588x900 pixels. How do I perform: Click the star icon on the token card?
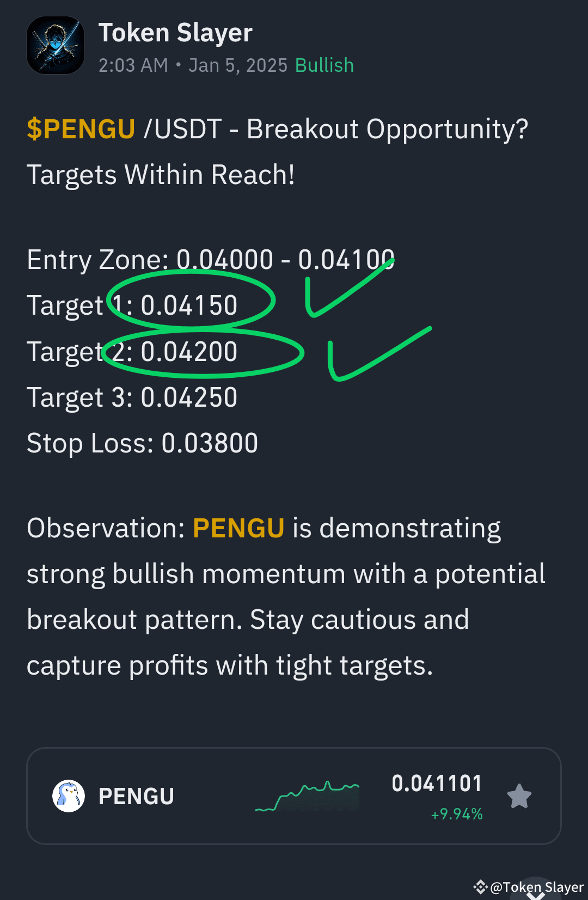518,796
